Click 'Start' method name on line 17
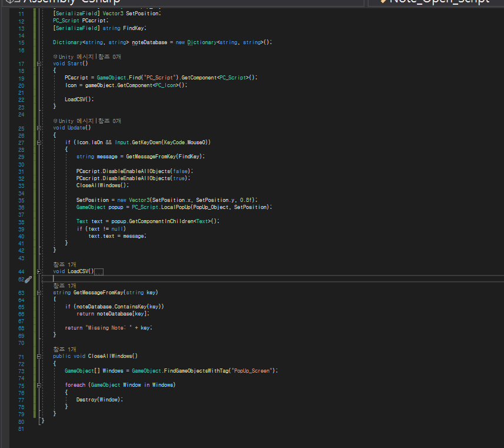504x448 pixels. pos(75,64)
